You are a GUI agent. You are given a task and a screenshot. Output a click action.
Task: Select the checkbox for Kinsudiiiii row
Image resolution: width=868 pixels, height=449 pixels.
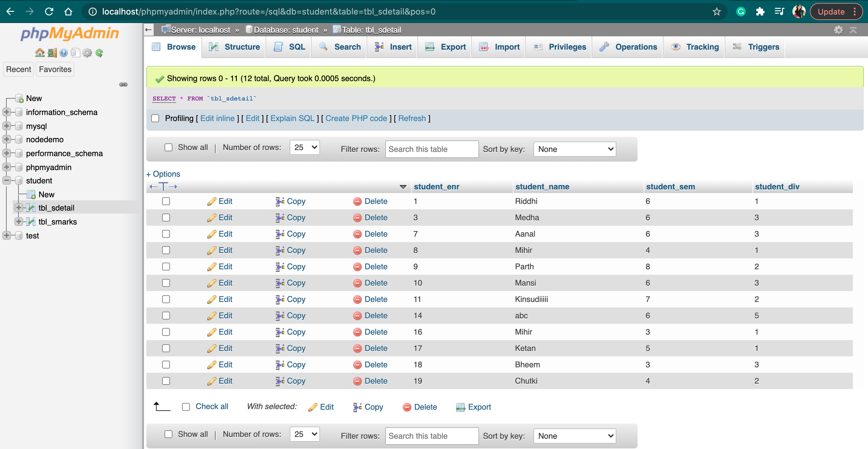click(166, 299)
